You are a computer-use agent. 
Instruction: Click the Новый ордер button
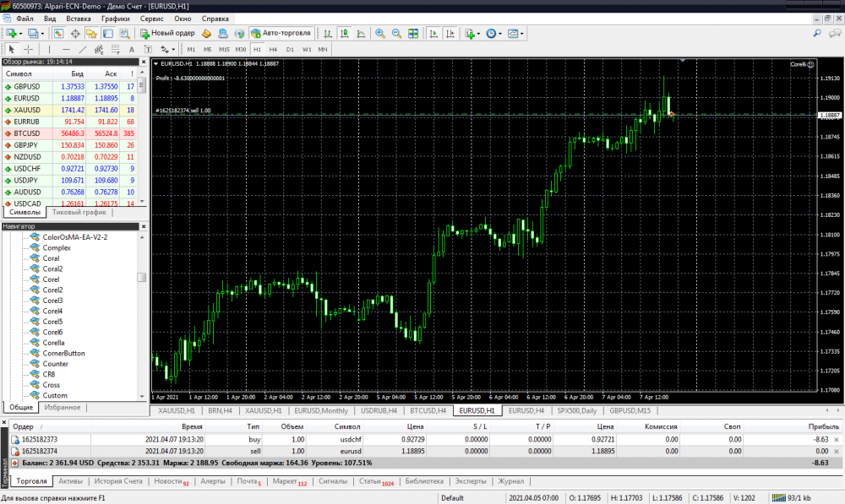(167, 33)
